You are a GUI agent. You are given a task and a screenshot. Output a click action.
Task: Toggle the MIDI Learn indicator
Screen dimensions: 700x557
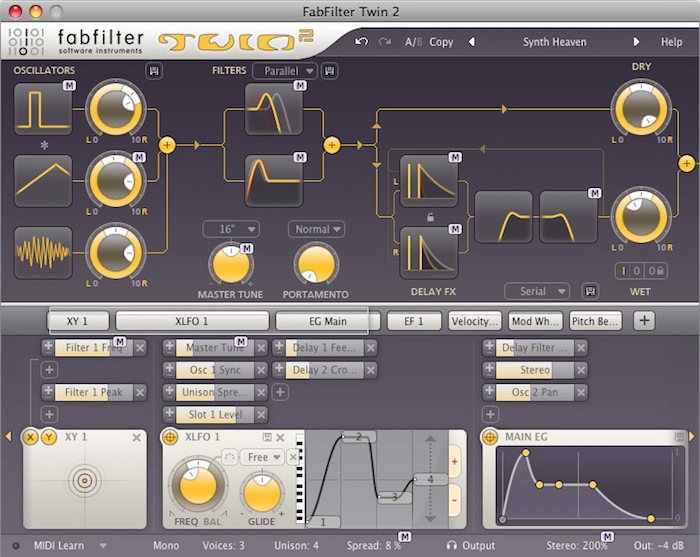16,545
